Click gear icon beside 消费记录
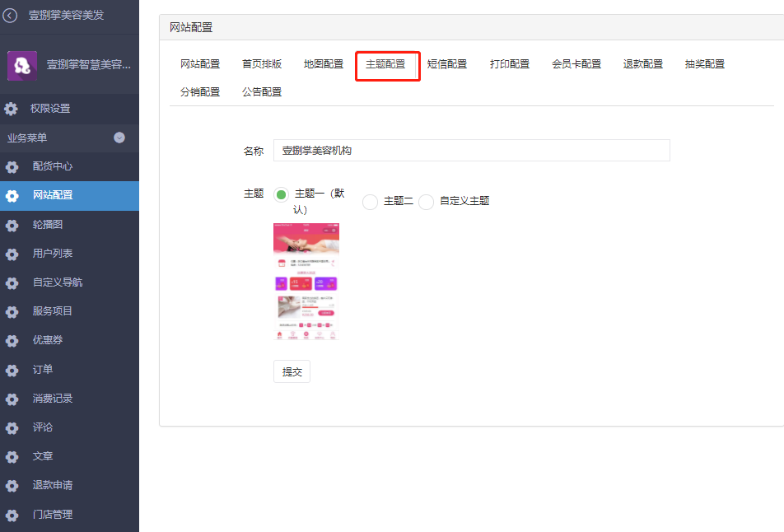 (12, 399)
